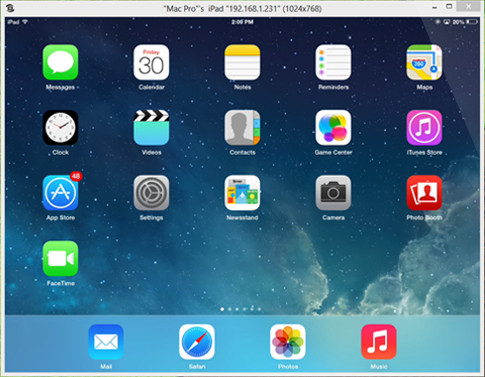The image size is (485, 377).
Task: Tap the last home screen page dot
Action: click(x=259, y=309)
